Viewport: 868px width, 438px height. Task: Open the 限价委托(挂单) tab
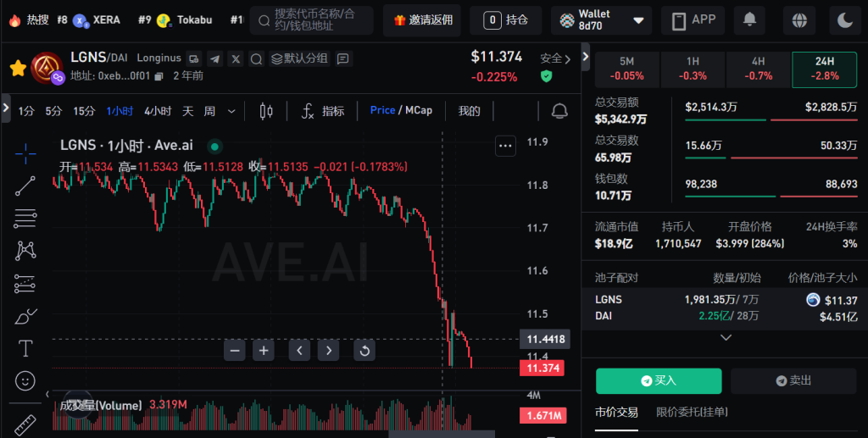tap(692, 412)
